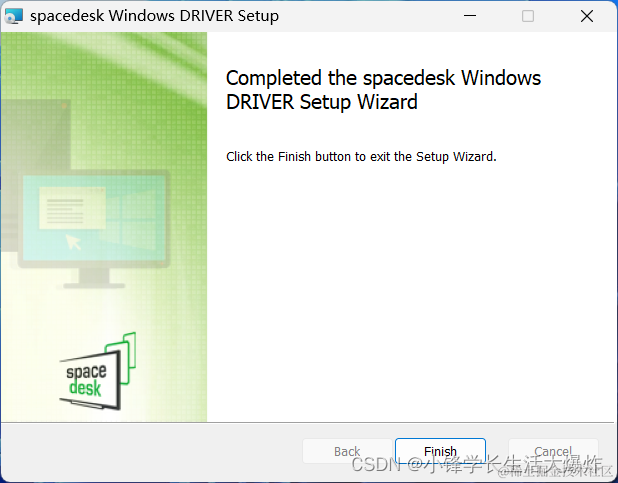Viewport: 618px width, 483px height.
Task: Minimize the spacedesk Setup window
Action: [x=470, y=16]
